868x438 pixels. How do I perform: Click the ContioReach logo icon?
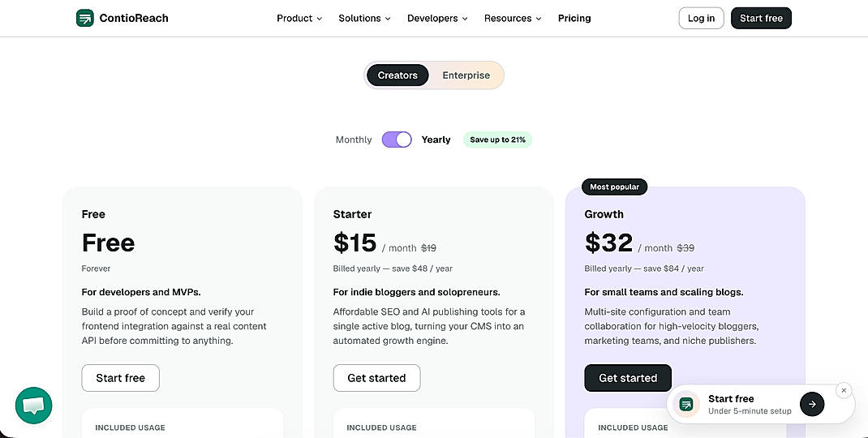point(84,19)
